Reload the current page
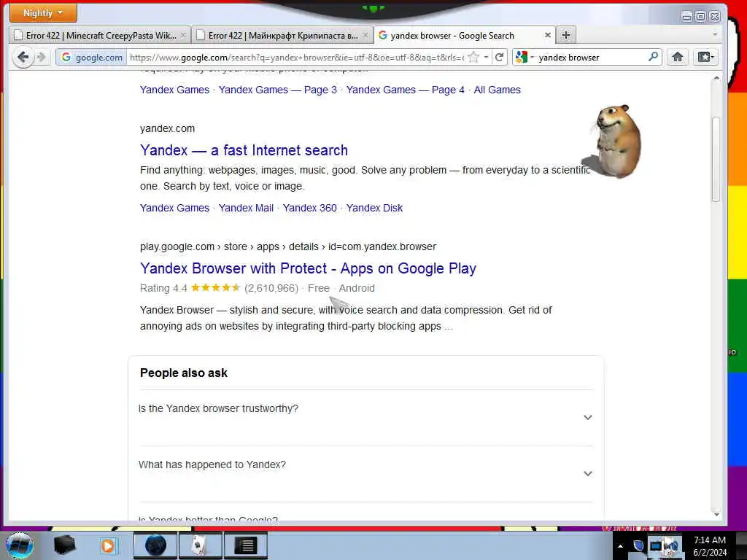747x560 pixels. [499, 57]
